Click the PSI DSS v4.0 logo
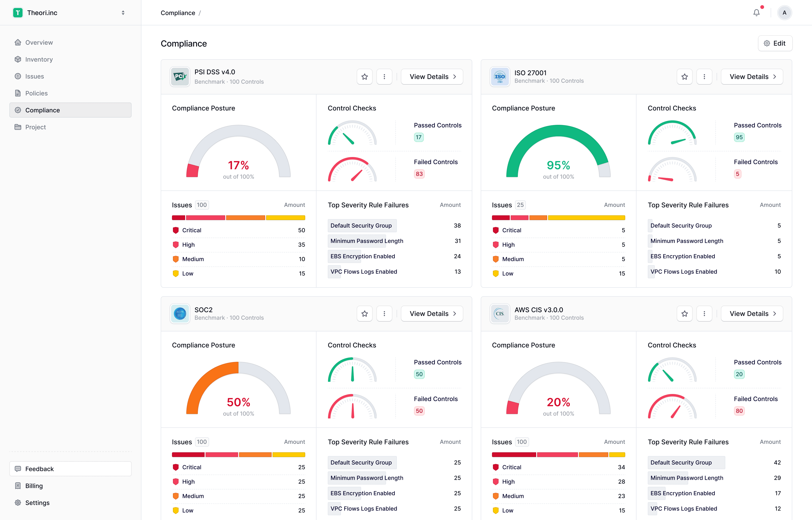 180,77
